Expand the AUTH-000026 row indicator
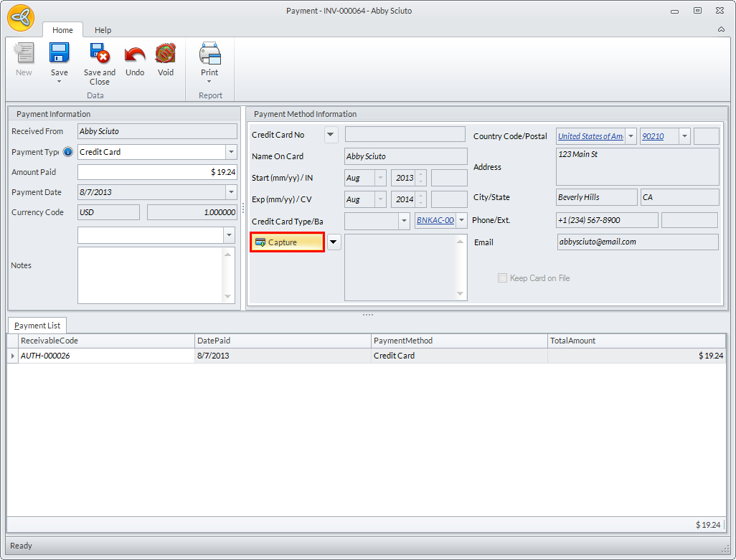736x560 pixels. pyautogui.click(x=13, y=356)
